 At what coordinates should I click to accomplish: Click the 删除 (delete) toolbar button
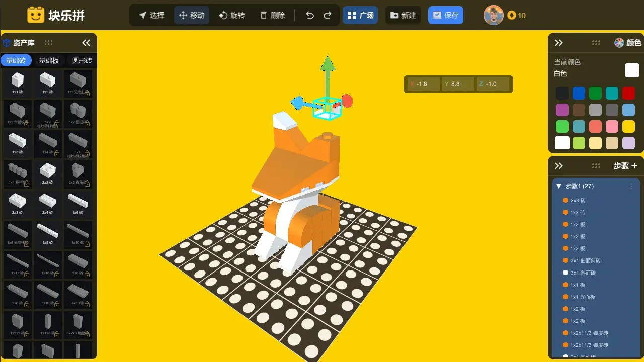point(272,15)
